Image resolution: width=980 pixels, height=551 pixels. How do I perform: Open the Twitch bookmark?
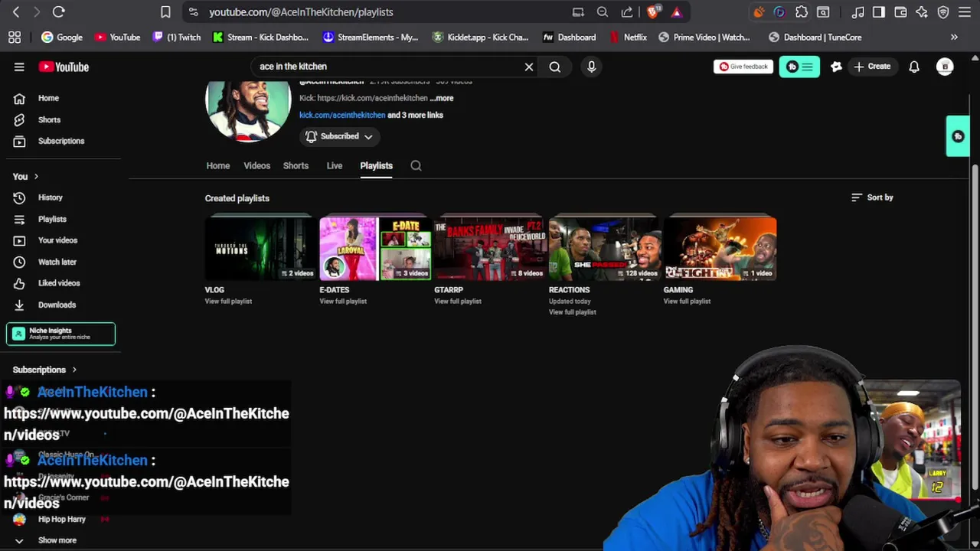pyautogui.click(x=177, y=37)
